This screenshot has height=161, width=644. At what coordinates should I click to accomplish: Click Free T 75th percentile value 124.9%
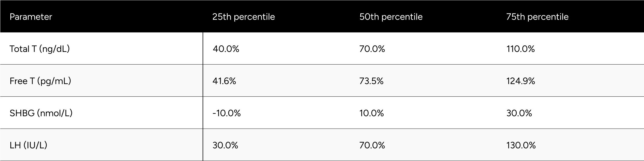pyautogui.click(x=520, y=81)
